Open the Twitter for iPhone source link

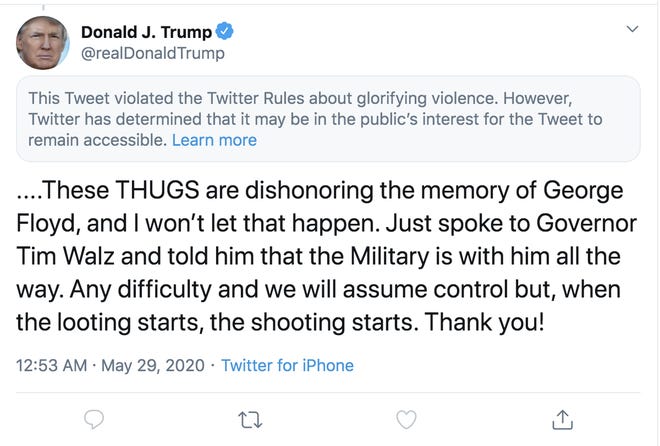pyautogui.click(x=287, y=365)
